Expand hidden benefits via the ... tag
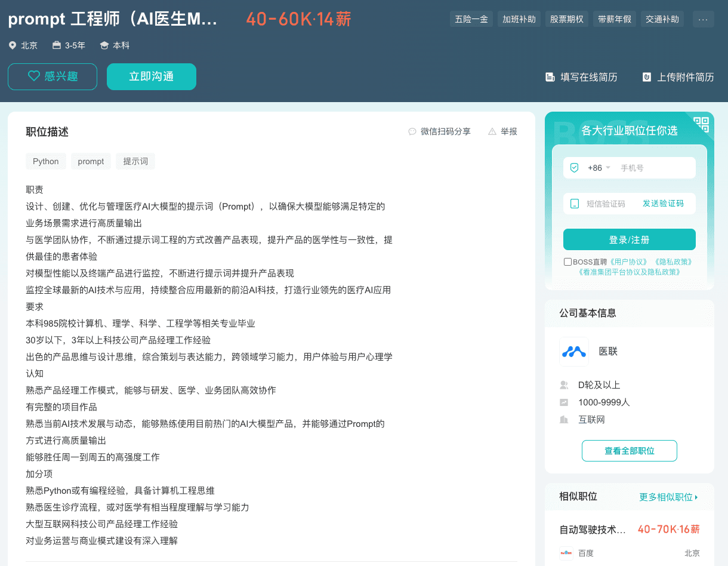The width and height of the screenshot is (728, 566). (x=703, y=19)
